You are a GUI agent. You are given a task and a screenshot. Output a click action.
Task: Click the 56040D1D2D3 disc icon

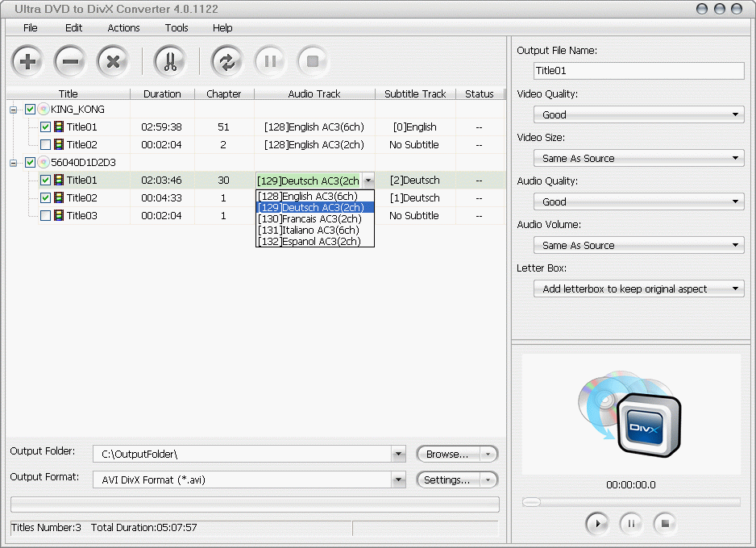click(44, 162)
